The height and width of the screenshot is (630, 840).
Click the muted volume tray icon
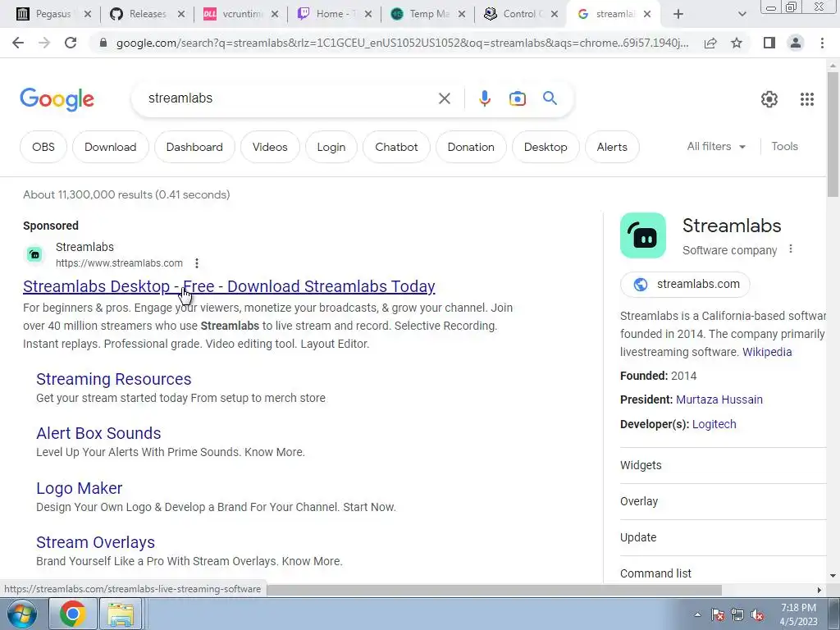757,615
